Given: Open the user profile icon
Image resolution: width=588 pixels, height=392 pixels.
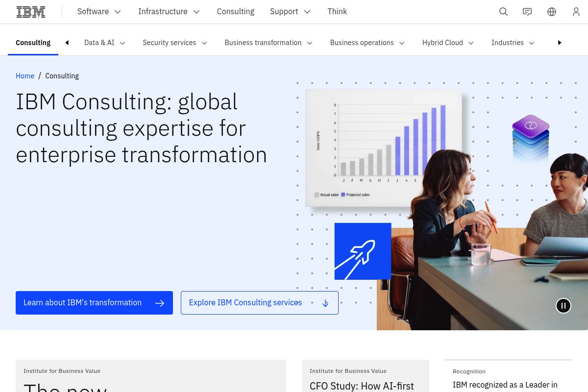Looking at the screenshot, I should point(576,12).
